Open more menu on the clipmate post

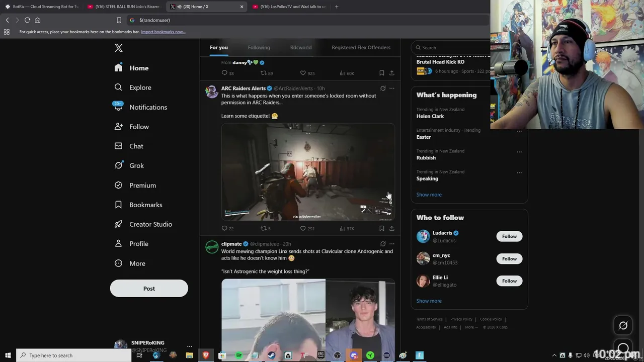pos(392,244)
